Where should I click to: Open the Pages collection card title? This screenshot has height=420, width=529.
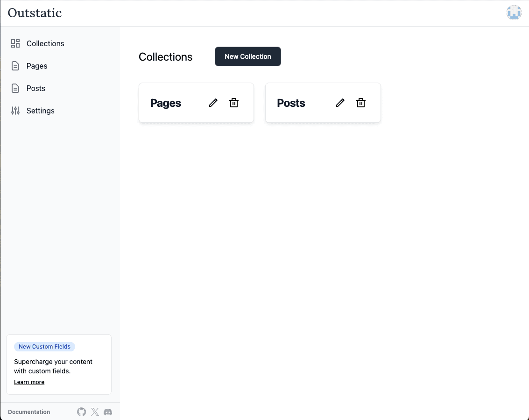166,103
